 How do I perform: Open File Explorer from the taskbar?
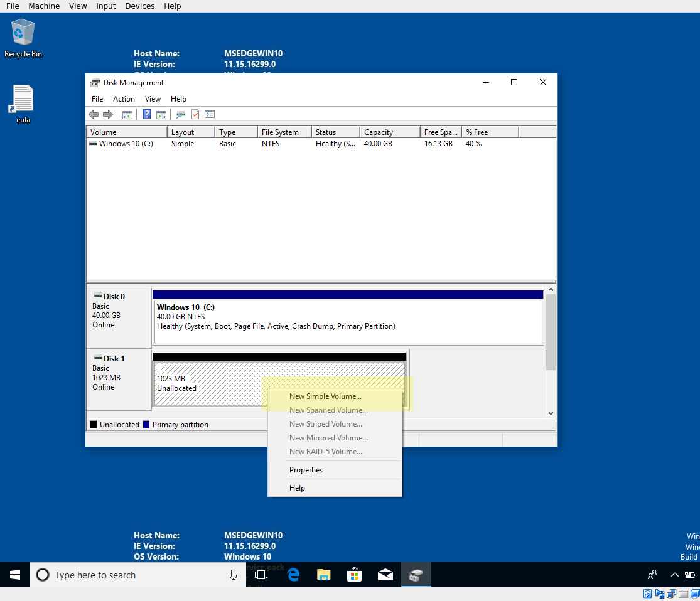tap(324, 575)
